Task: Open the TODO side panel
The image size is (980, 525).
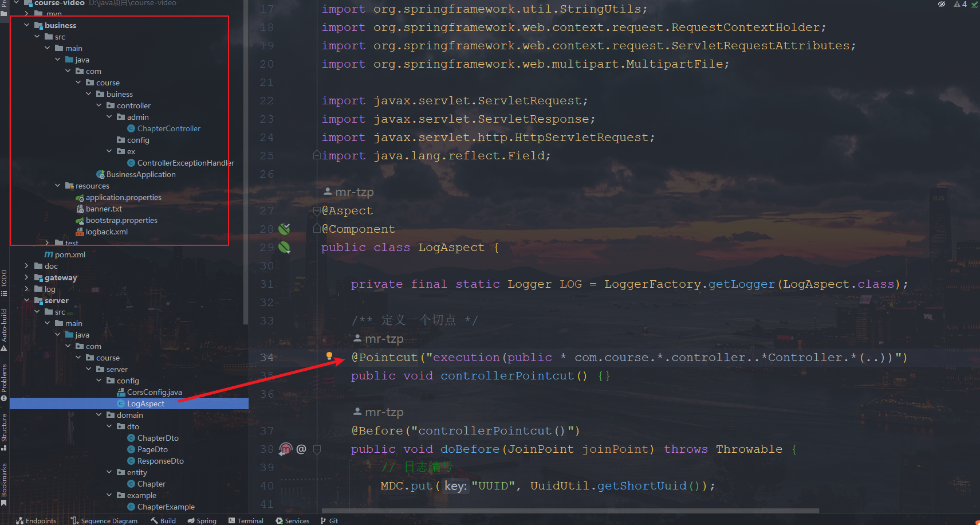Action: (4, 283)
